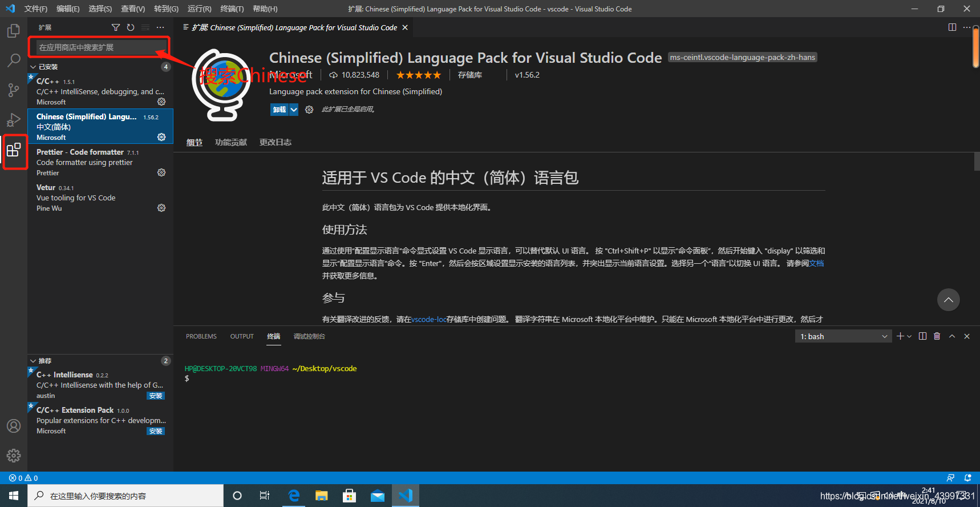Image resolution: width=980 pixels, height=507 pixels.
Task: Filter extensions with the funnel icon
Action: 116,27
